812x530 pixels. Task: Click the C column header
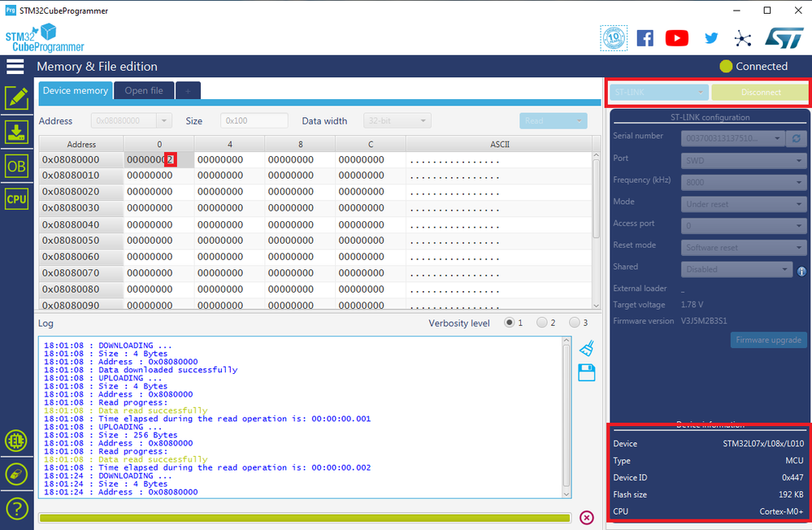pyautogui.click(x=371, y=144)
